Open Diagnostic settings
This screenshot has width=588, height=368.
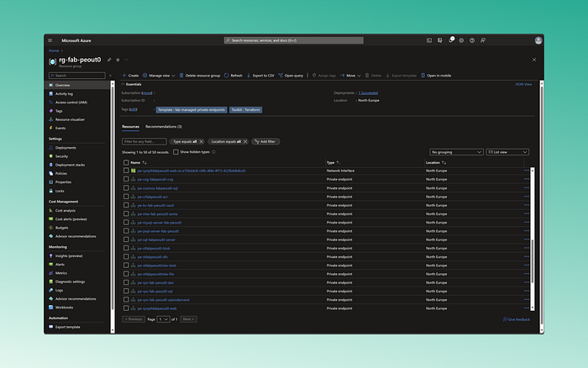pyautogui.click(x=70, y=281)
